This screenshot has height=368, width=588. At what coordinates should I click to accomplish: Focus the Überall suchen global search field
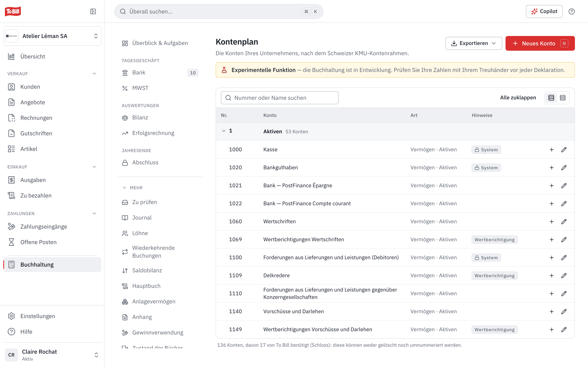coord(219,11)
